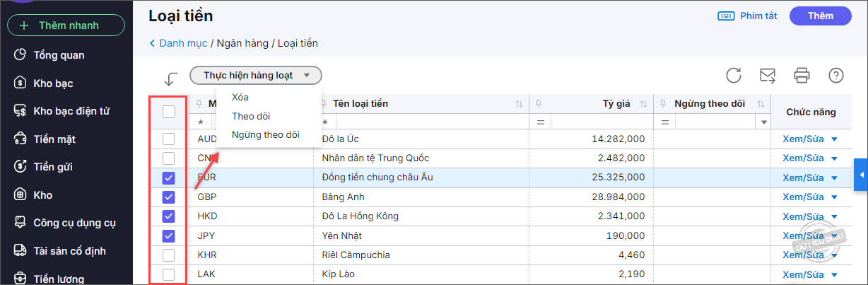Open Kho bạc điện tử in sidebar
Viewport: 868px width, 285px height.
(71, 111)
